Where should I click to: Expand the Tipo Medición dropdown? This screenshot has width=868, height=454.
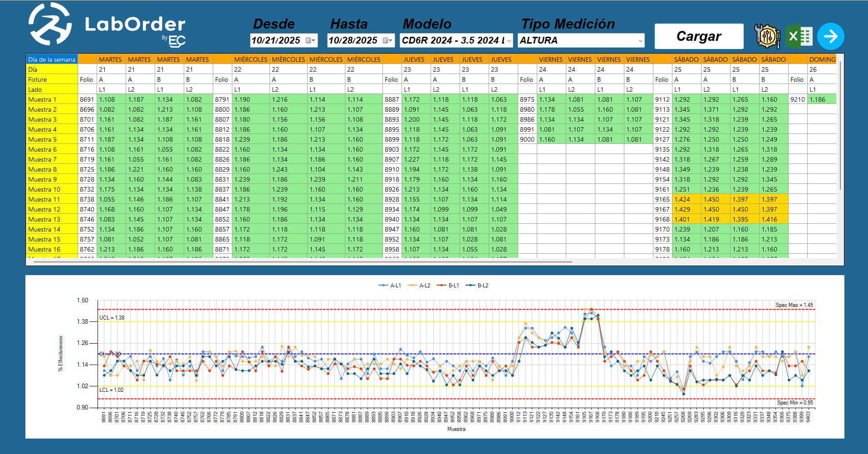640,40
